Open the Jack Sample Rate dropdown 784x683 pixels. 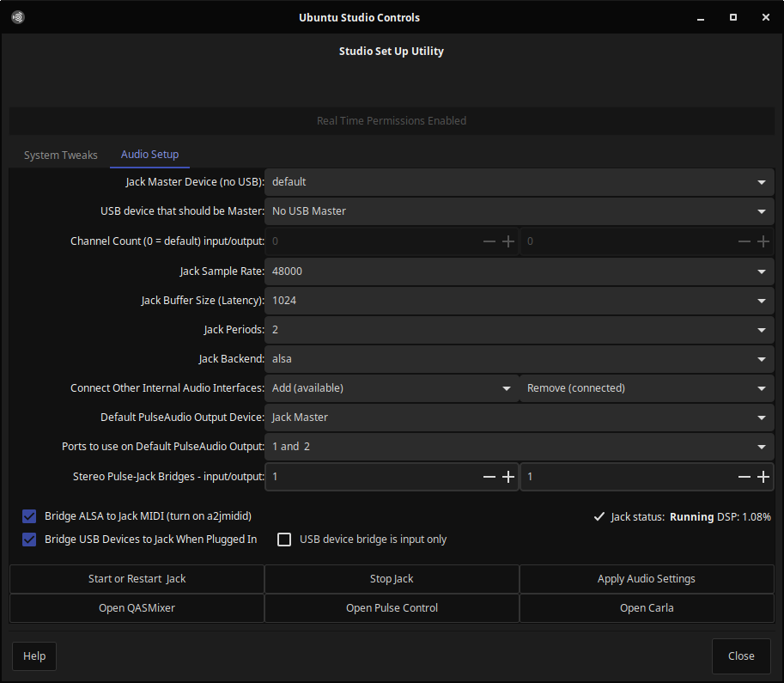coord(520,271)
